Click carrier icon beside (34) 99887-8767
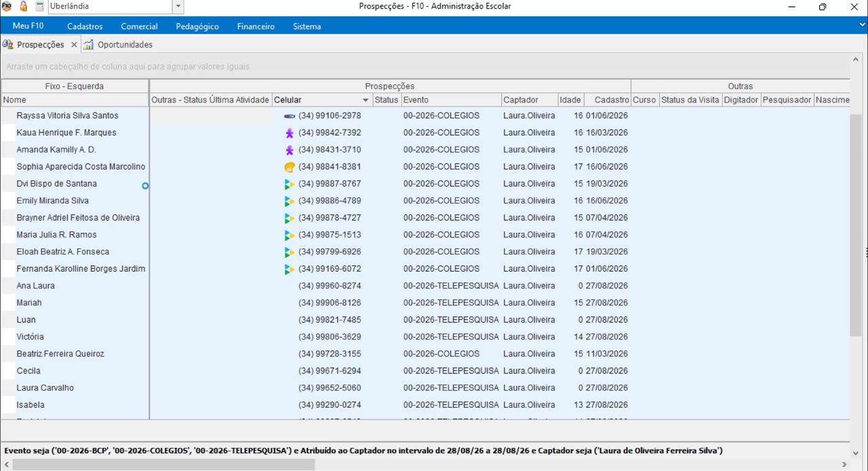Viewport: 868px width, 471px height. [x=290, y=184]
